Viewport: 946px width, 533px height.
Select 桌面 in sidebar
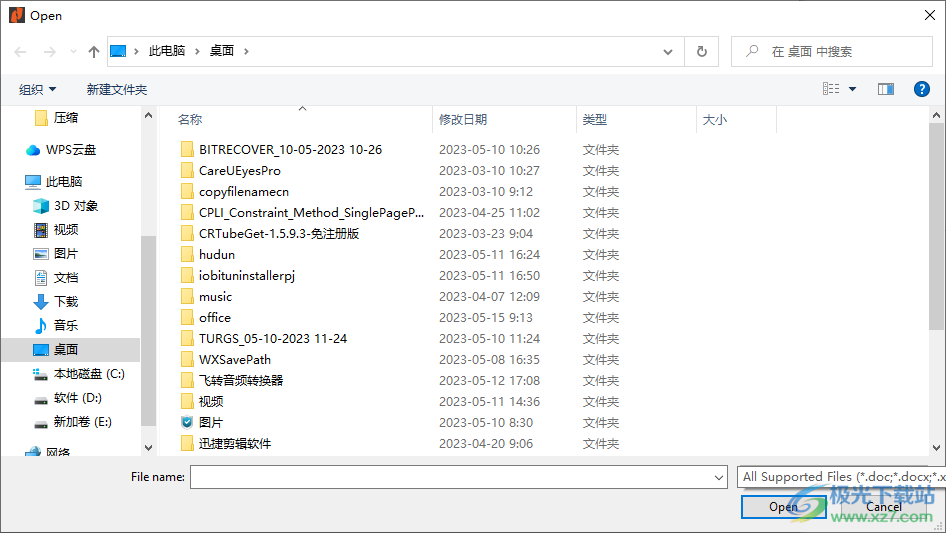(x=71, y=349)
